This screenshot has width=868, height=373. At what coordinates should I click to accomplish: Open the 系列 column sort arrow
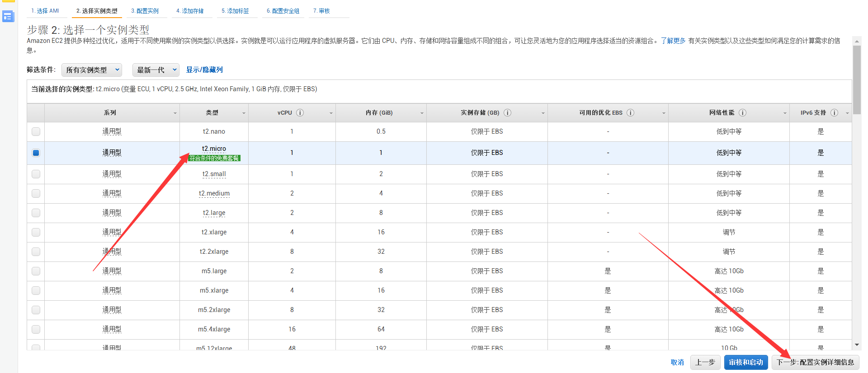click(175, 113)
